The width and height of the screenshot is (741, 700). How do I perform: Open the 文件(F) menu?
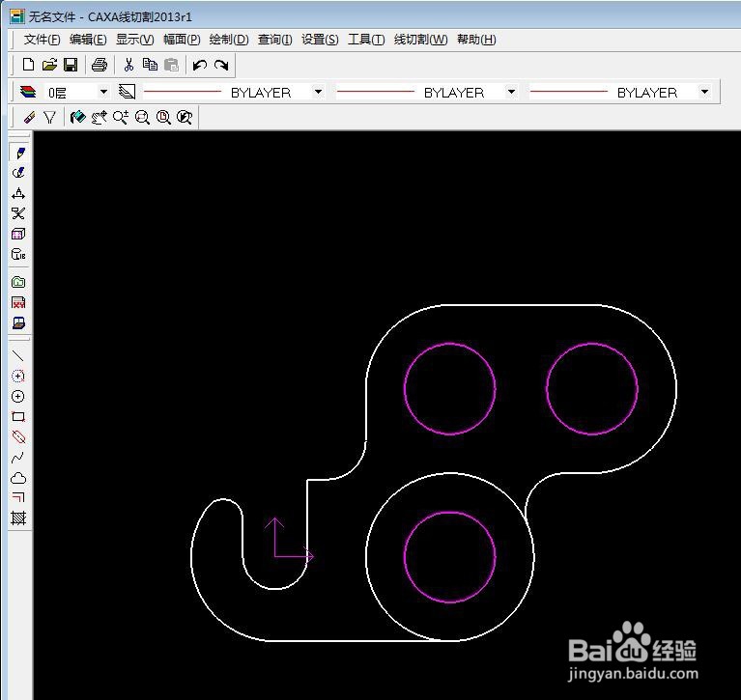tap(43, 40)
